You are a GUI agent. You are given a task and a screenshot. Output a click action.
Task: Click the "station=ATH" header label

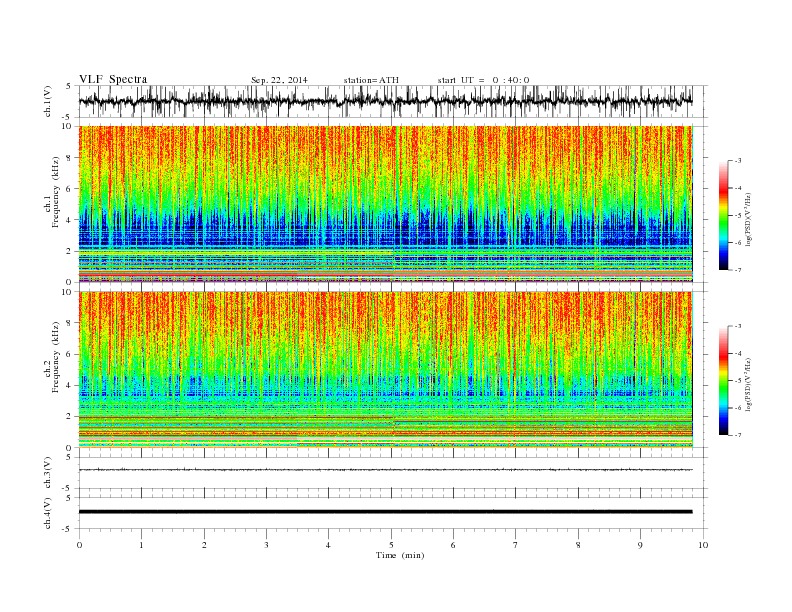point(371,80)
